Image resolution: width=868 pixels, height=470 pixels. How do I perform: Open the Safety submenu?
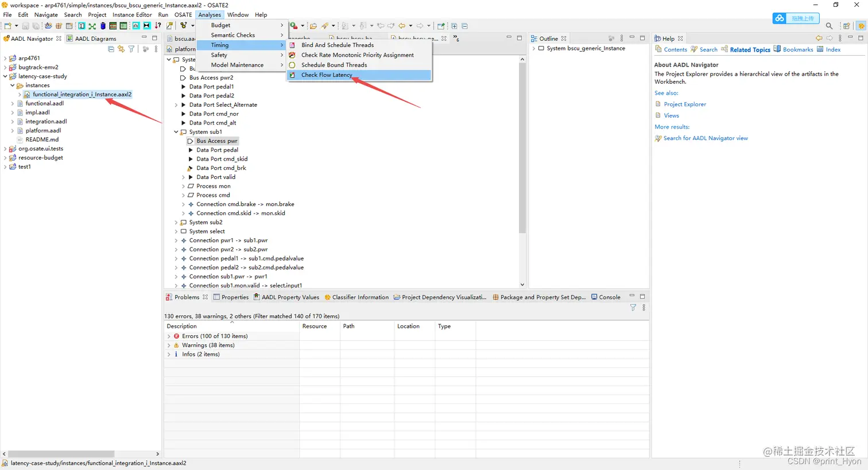[x=241, y=55]
